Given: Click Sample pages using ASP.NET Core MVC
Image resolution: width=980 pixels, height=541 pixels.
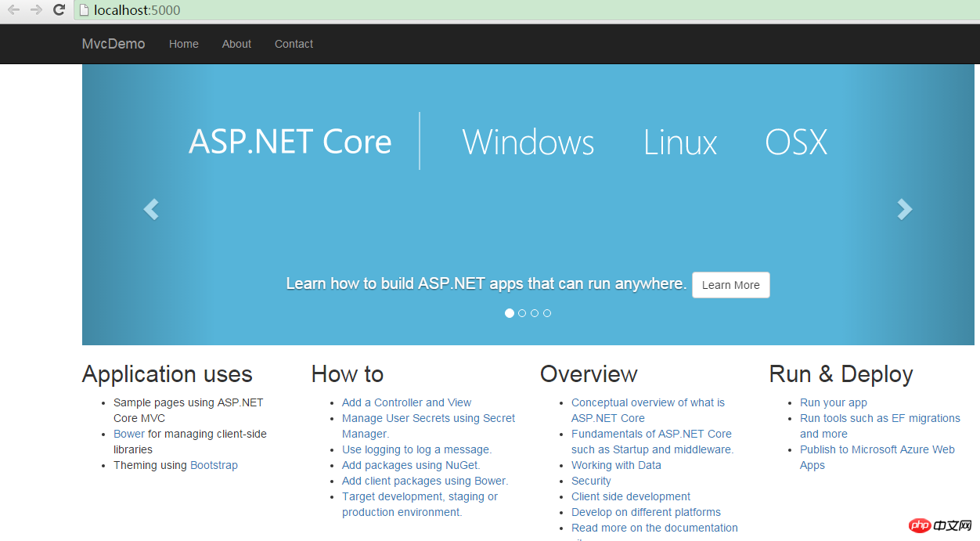Looking at the screenshot, I should [189, 410].
